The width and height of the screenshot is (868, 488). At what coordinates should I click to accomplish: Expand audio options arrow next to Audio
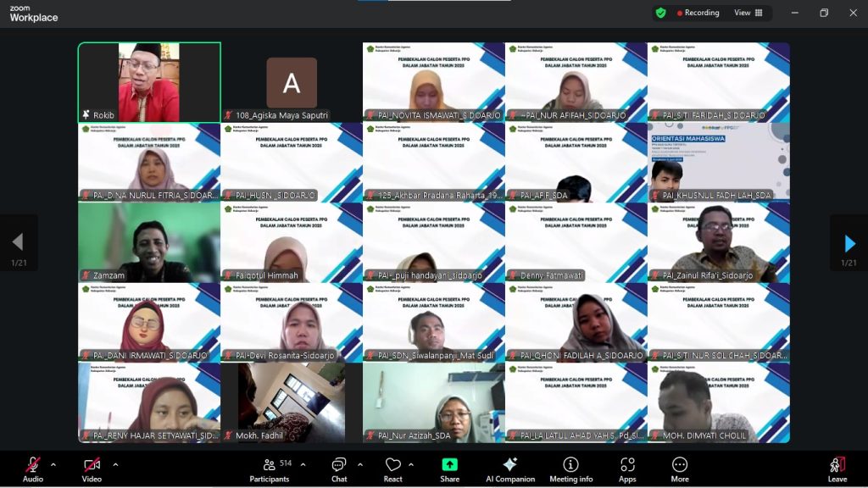click(53, 464)
